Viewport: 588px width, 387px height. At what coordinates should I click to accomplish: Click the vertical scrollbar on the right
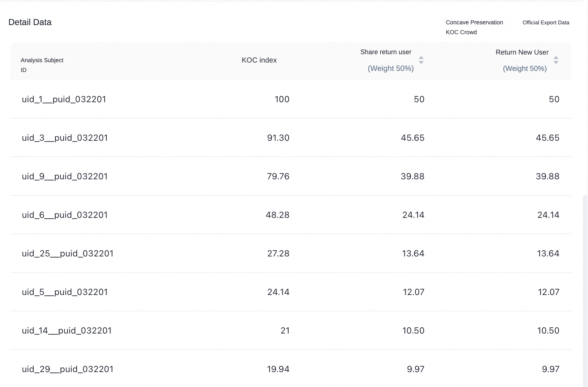click(x=585, y=291)
